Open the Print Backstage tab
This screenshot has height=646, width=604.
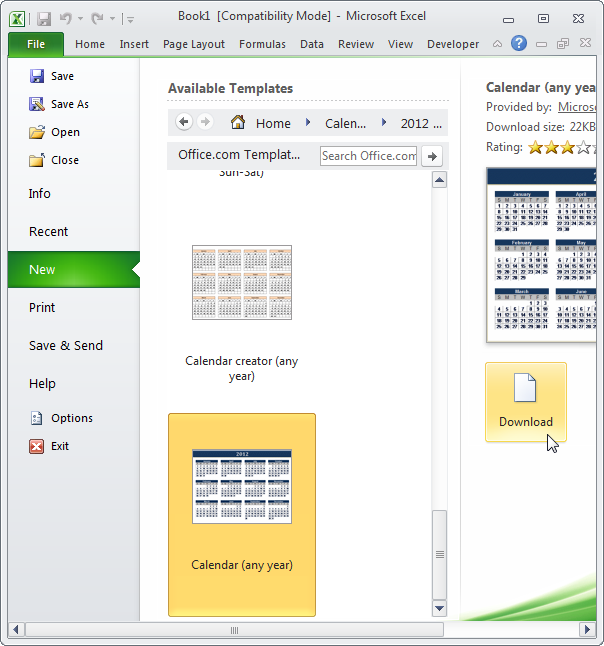pos(42,307)
